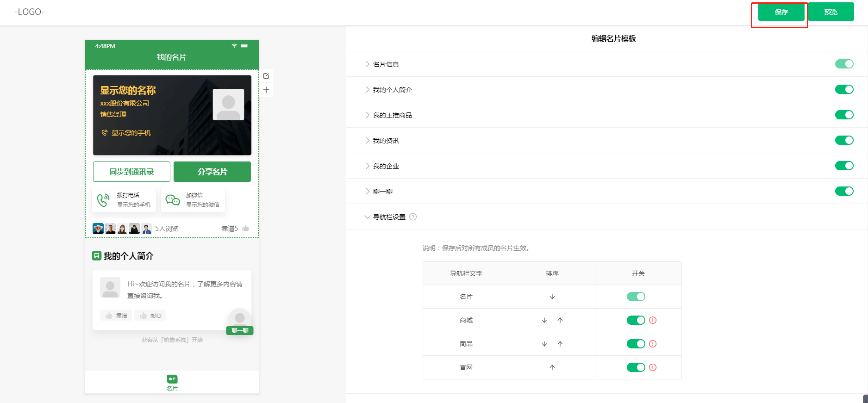Screen dimensions: 868x403
Task: Click the red warning icon in 商品 row
Action: point(653,344)
